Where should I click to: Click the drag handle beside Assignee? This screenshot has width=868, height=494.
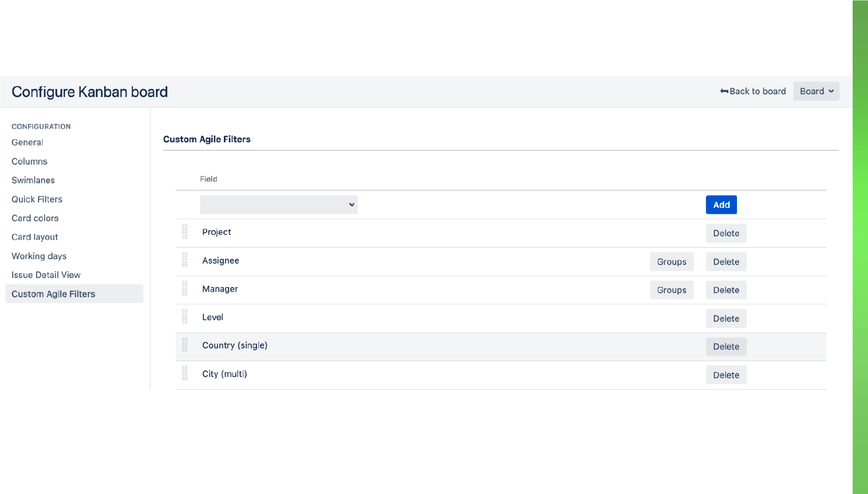(x=185, y=260)
